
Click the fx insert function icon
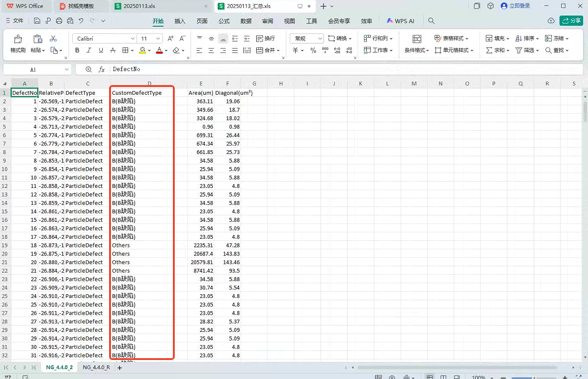102,69
